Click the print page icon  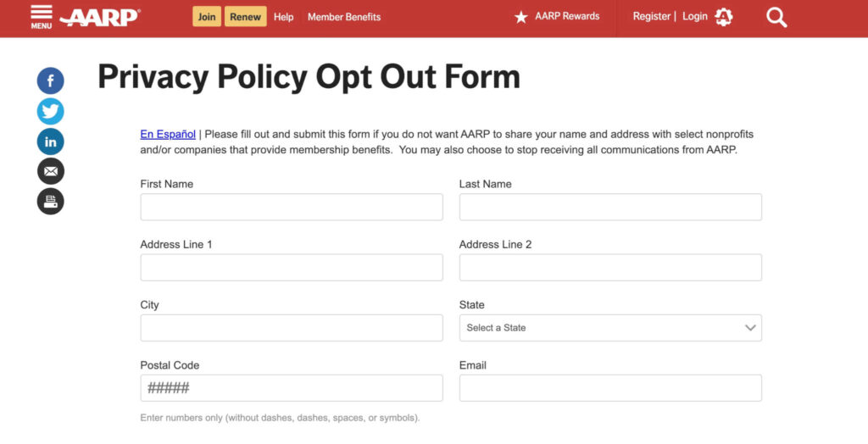pyautogui.click(x=51, y=201)
